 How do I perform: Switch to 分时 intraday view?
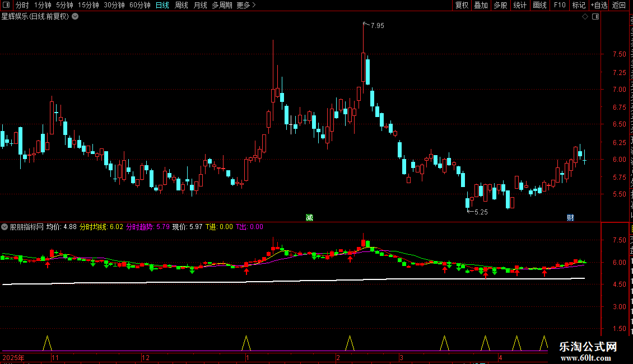(22, 5)
